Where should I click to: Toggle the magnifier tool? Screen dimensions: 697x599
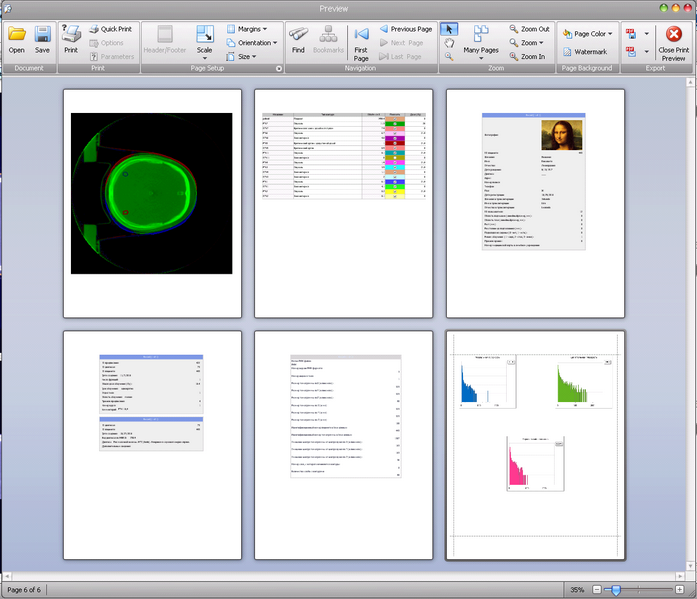point(449,57)
